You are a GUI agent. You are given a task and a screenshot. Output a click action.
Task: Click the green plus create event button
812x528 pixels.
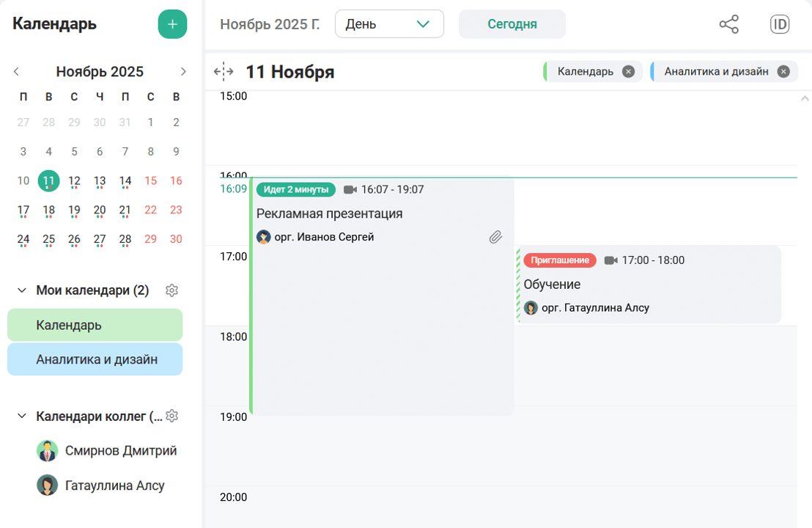pos(172,24)
